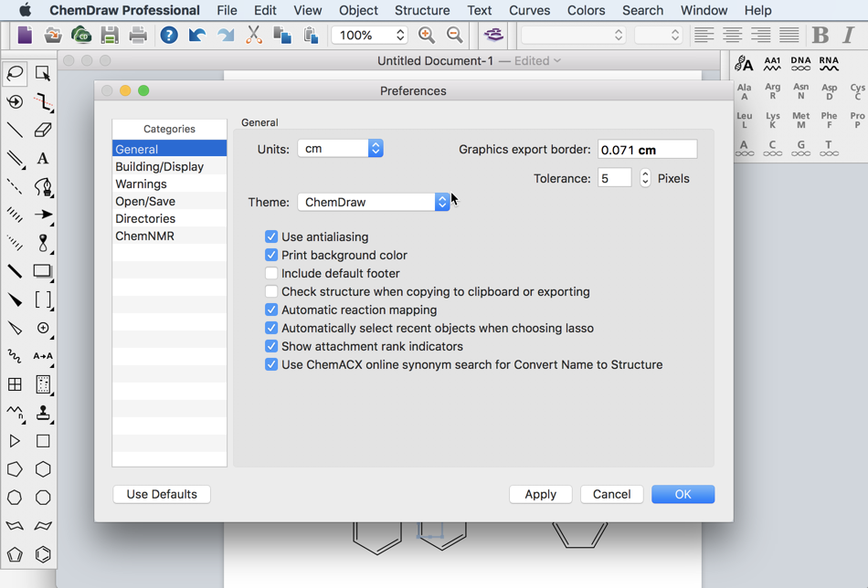Select the Marquee selection tool
The width and height of the screenshot is (868, 588).
click(42, 74)
